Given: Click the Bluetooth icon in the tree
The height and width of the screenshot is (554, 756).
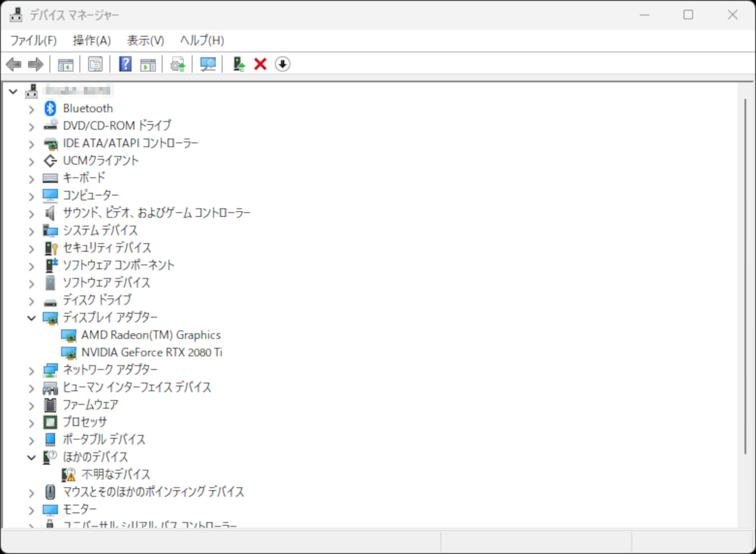Looking at the screenshot, I should click(50, 108).
